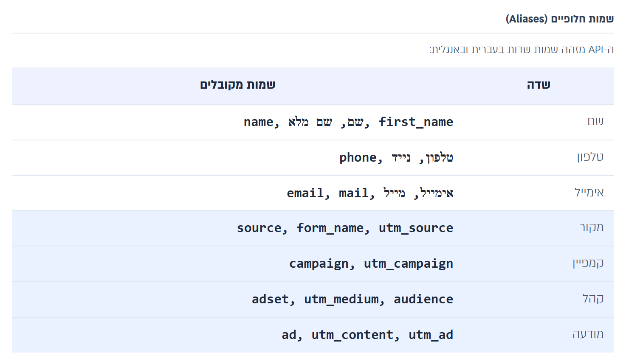
Task: Select the field cell "אימייל"
Action: point(539,193)
